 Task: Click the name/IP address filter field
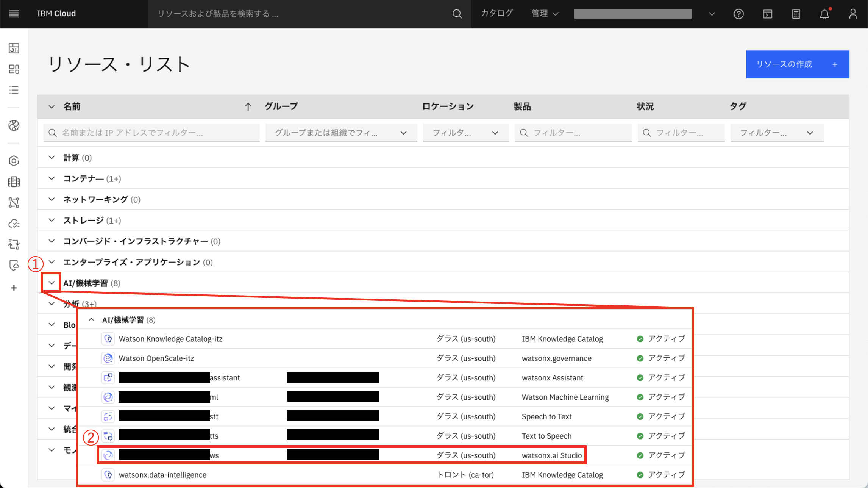151,133
